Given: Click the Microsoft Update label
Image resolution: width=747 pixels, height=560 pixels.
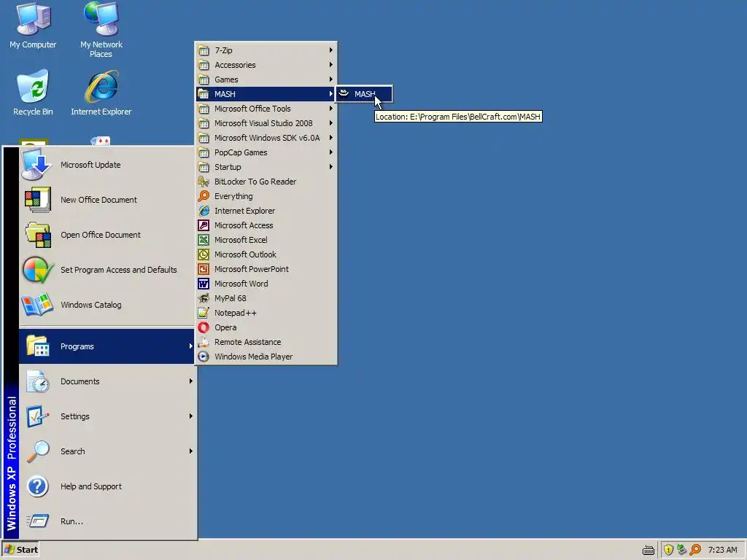Looking at the screenshot, I should tap(90, 165).
